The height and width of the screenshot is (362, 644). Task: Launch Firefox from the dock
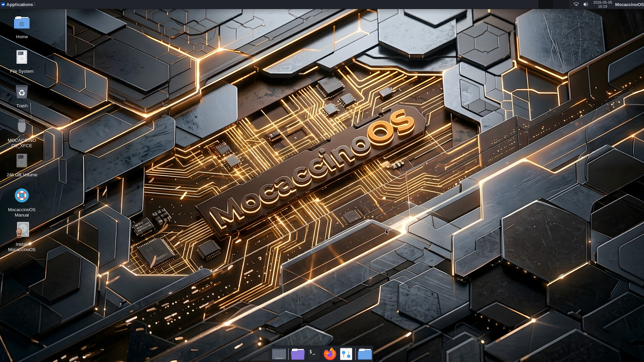(330, 354)
